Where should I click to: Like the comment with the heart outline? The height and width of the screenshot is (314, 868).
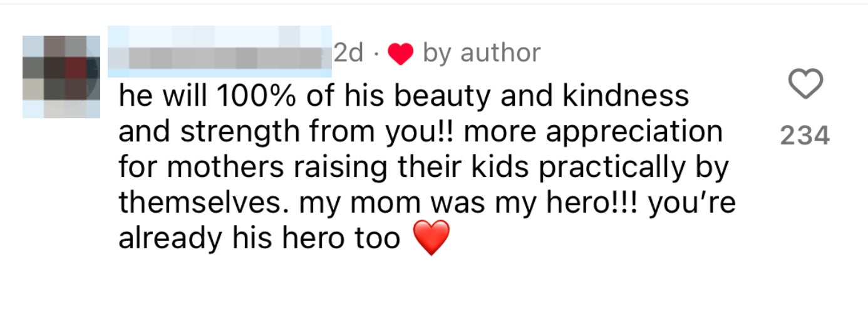(x=805, y=85)
